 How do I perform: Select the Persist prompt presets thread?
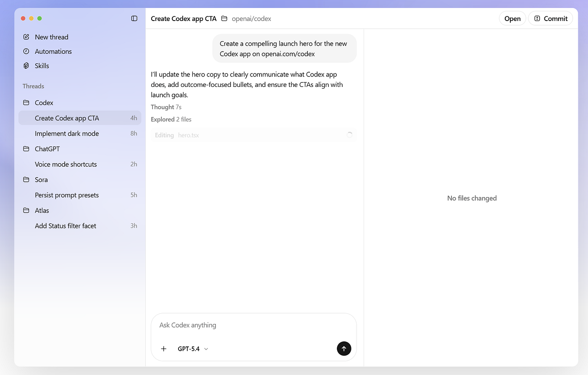(x=80, y=195)
